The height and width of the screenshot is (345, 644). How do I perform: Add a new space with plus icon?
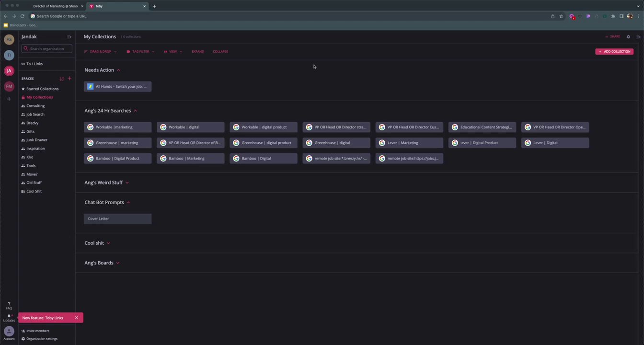coord(69,79)
